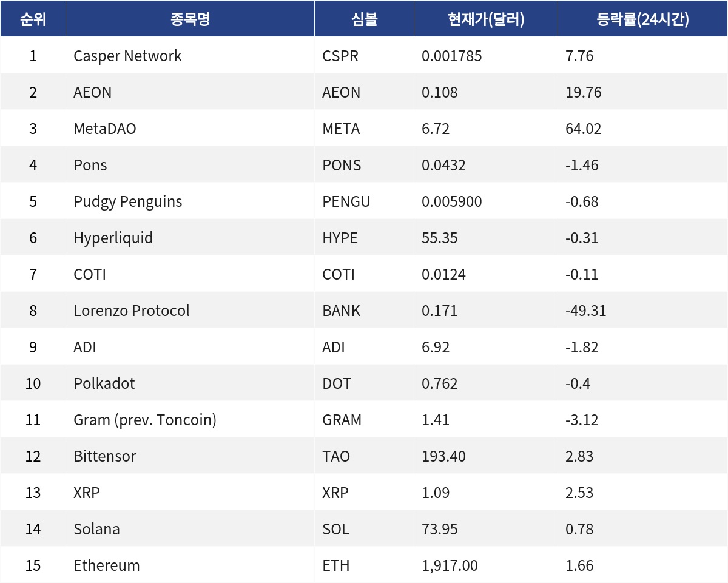Click the Lorenzo Protocol name cell
Image resolution: width=728 pixels, height=583 pixels.
[x=190, y=311]
